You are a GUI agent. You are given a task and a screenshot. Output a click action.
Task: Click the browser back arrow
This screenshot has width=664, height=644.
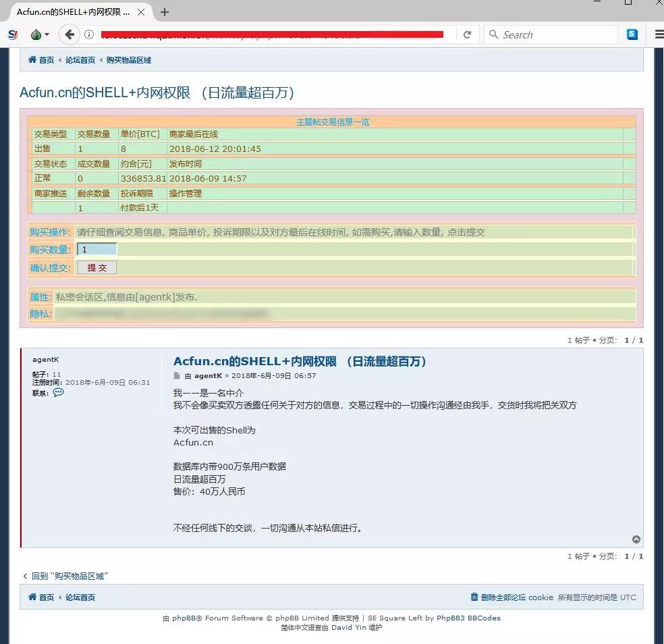point(69,34)
